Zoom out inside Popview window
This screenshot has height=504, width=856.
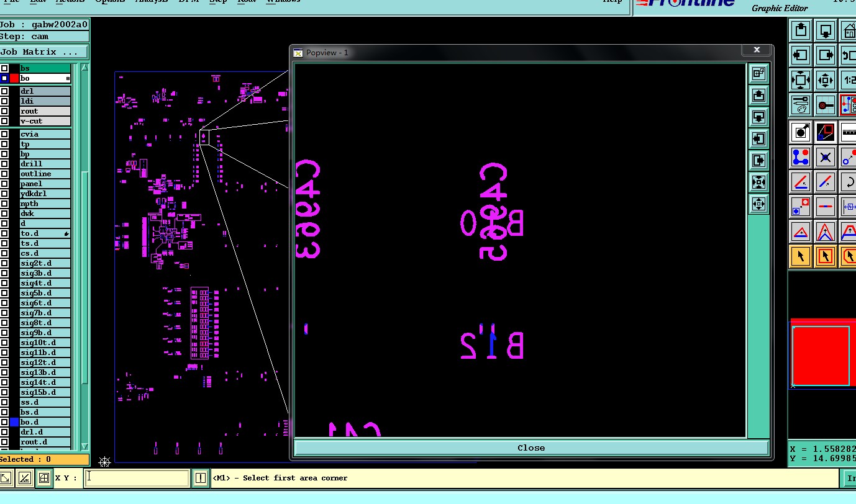758,204
